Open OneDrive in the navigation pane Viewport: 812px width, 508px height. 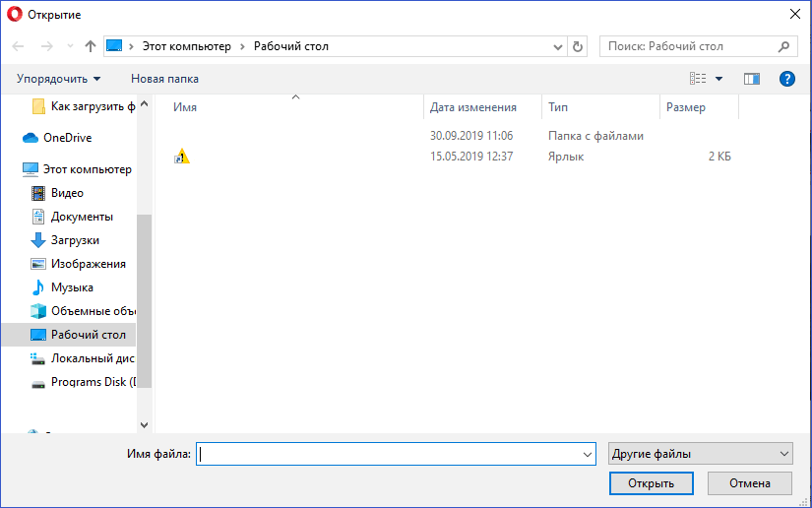[x=67, y=138]
